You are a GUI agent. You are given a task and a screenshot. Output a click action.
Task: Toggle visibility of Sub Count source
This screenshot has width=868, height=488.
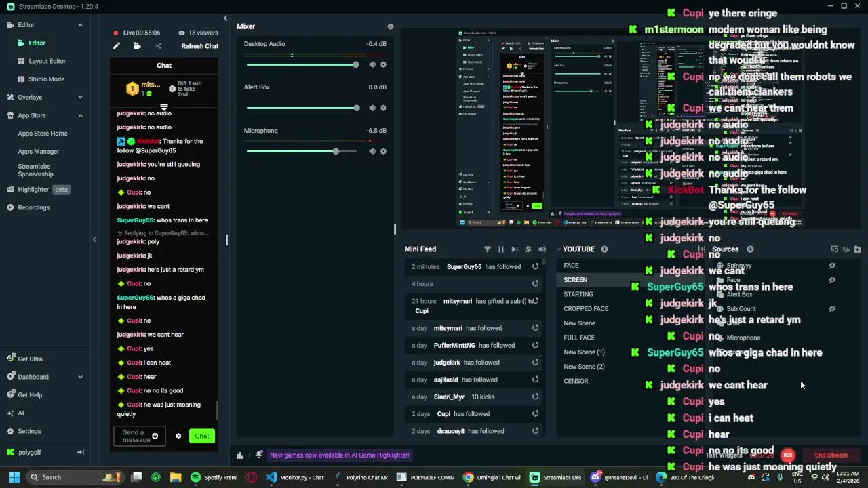(832, 308)
